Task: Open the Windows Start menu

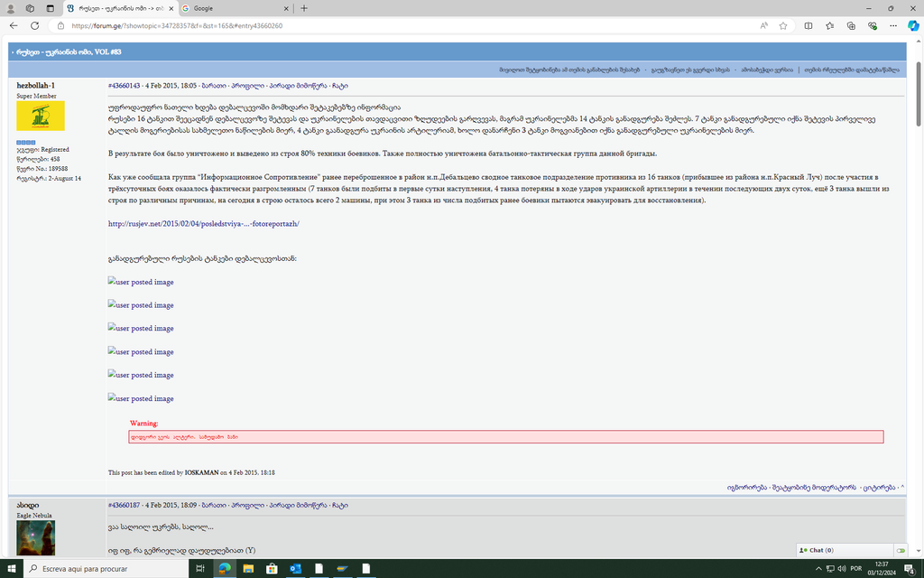Action: tap(11, 569)
